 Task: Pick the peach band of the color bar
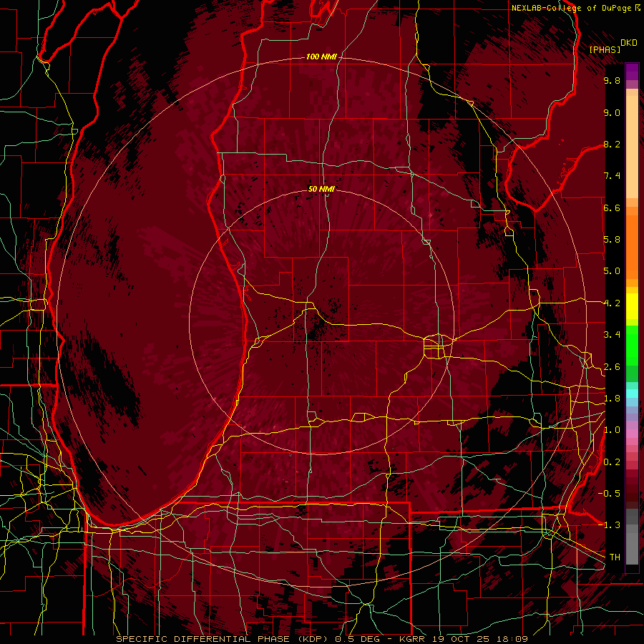(632, 148)
